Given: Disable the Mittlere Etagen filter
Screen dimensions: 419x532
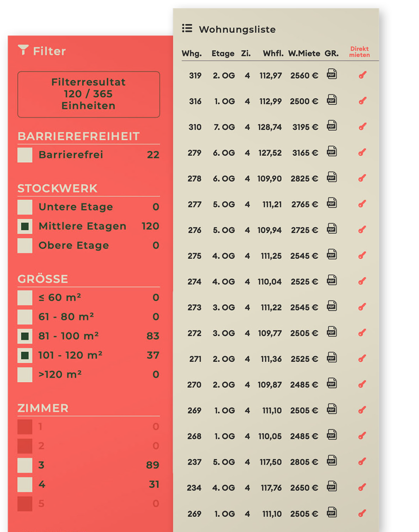Looking at the screenshot, I should pyautogui.click(x=24, y=226).
